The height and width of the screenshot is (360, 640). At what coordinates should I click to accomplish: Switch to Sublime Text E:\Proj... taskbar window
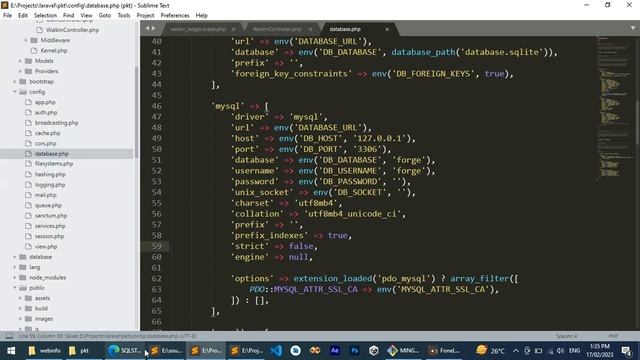(x=246, y=351)
